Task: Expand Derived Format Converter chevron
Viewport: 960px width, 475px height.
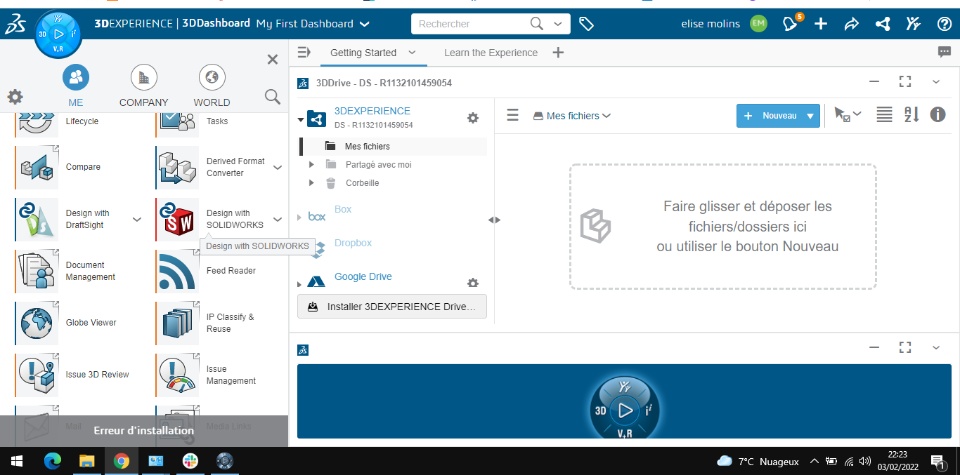Action: (x=277, y=167)
